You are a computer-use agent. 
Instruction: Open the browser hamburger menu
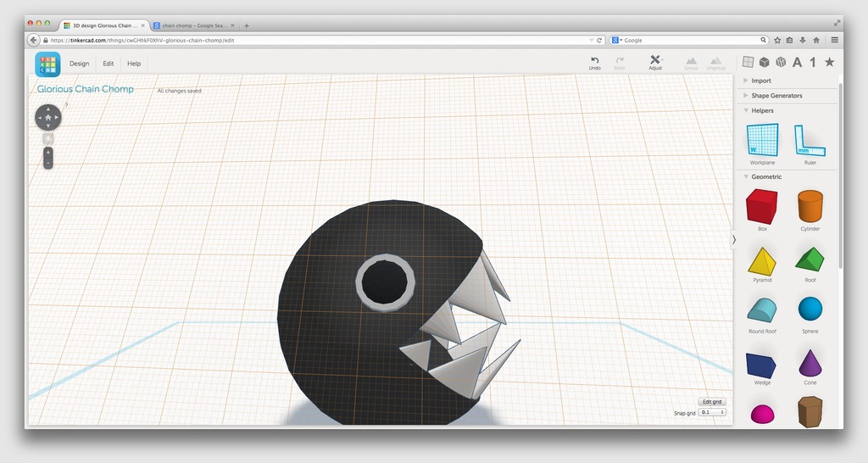(834, 41)
